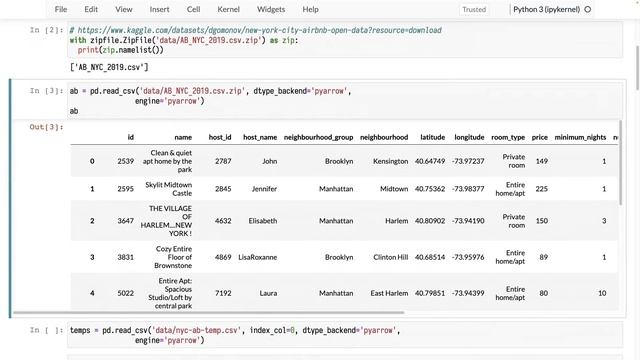The image size is (640, 360).
Task: Click inside the In [3] read_csv code cell
Action: (345, 101)
